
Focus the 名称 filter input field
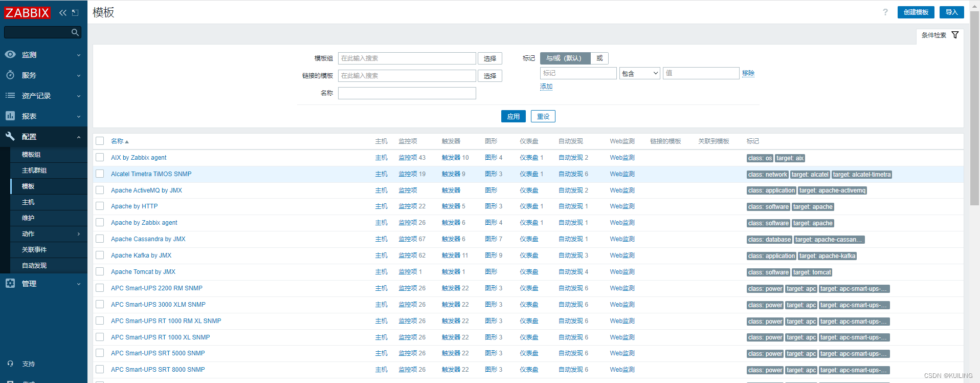coord(407,93)
